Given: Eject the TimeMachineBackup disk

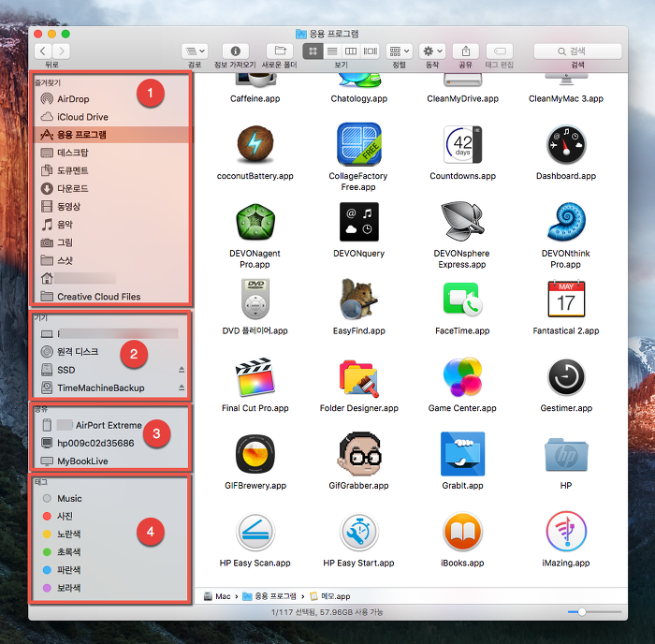Looking at the screenshot, I should [x=182, y=388].
